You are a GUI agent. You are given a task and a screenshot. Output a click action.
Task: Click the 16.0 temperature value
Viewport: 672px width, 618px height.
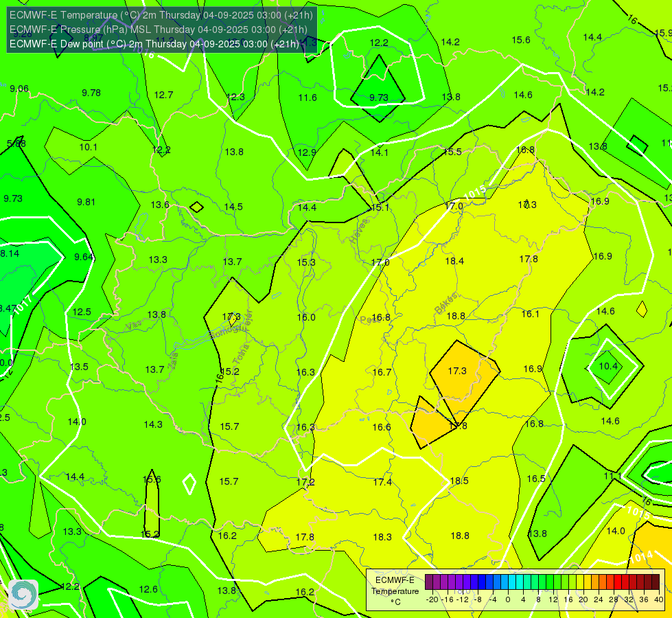[306, 317]
